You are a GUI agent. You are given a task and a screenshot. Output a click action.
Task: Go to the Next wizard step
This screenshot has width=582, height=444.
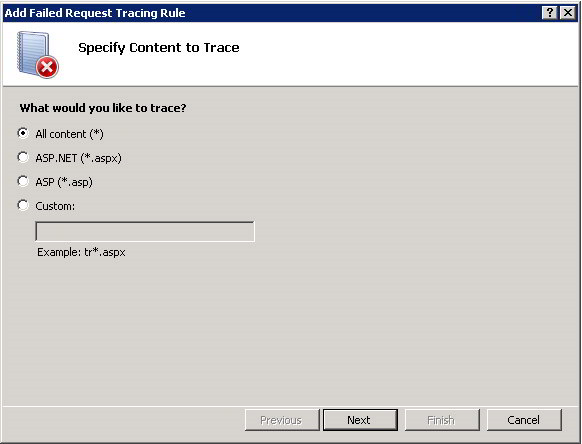coord(360,420)
